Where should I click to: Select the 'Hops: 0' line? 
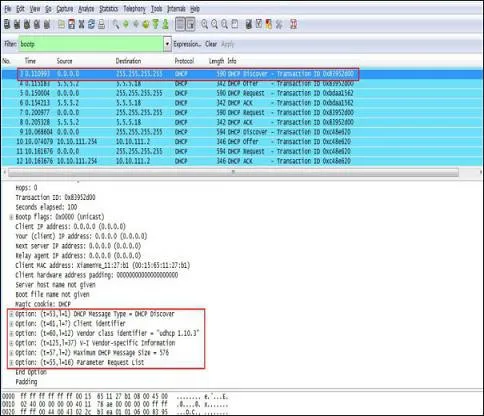tap(26, 188)
